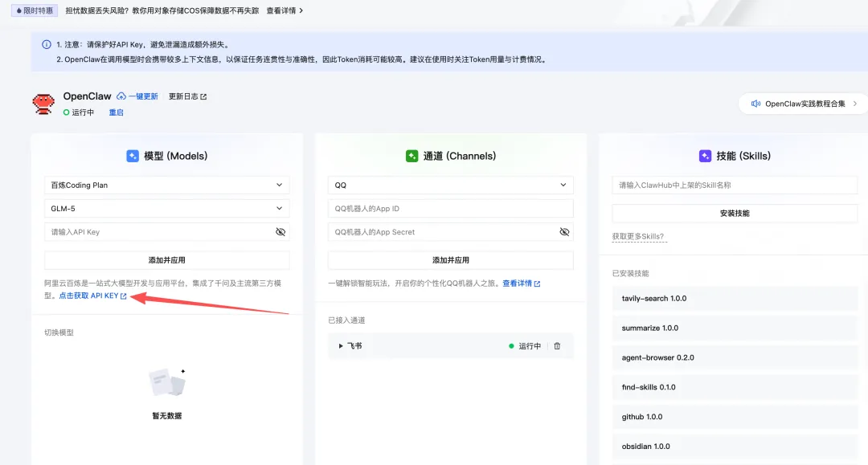Click 添加并应用 in the Channels panel

click(451, 260)
